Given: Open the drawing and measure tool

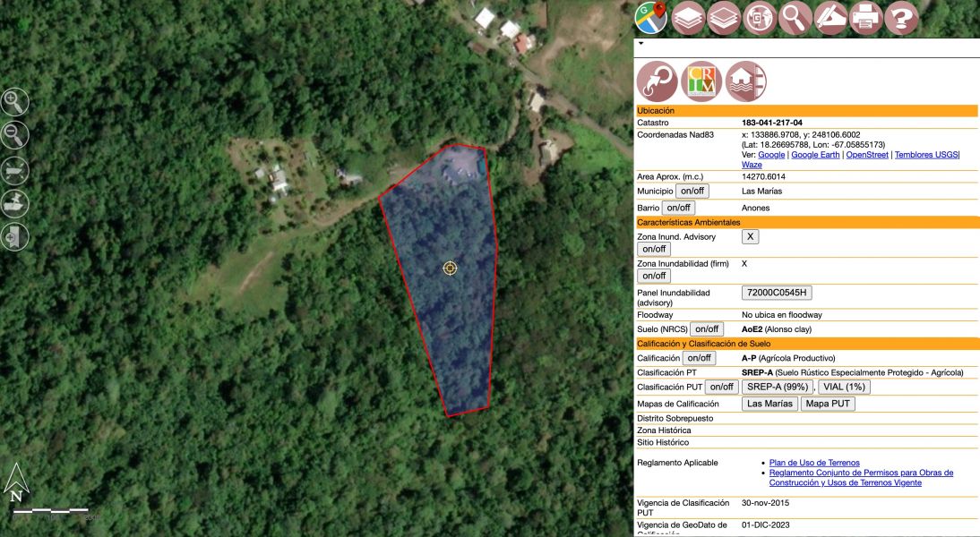Looking at the screenshot, I should point(830,16).
